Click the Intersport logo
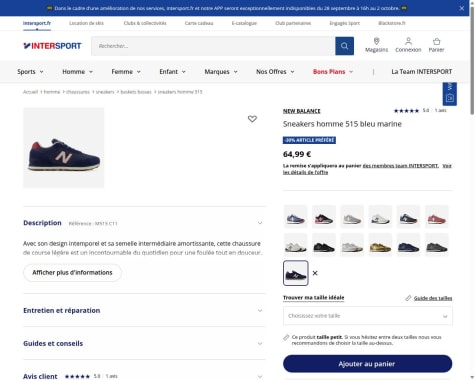475x380 pixels. [52, 46]
